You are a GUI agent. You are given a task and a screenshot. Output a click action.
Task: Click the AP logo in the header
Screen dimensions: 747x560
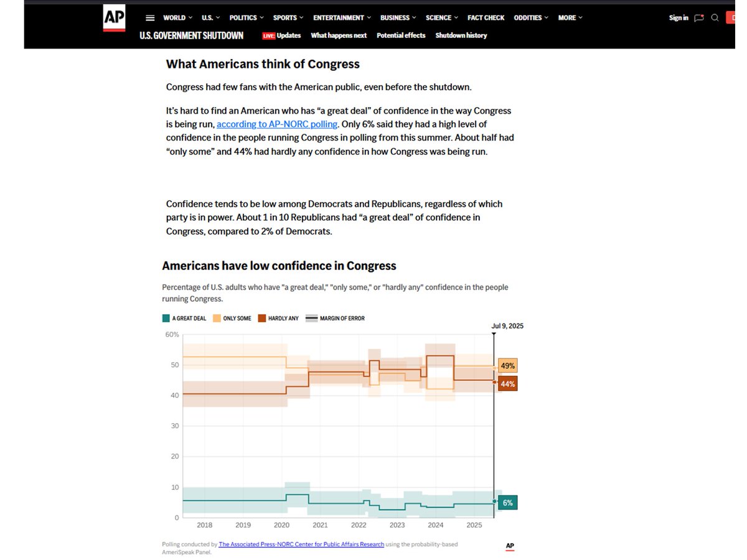point(114,18)
